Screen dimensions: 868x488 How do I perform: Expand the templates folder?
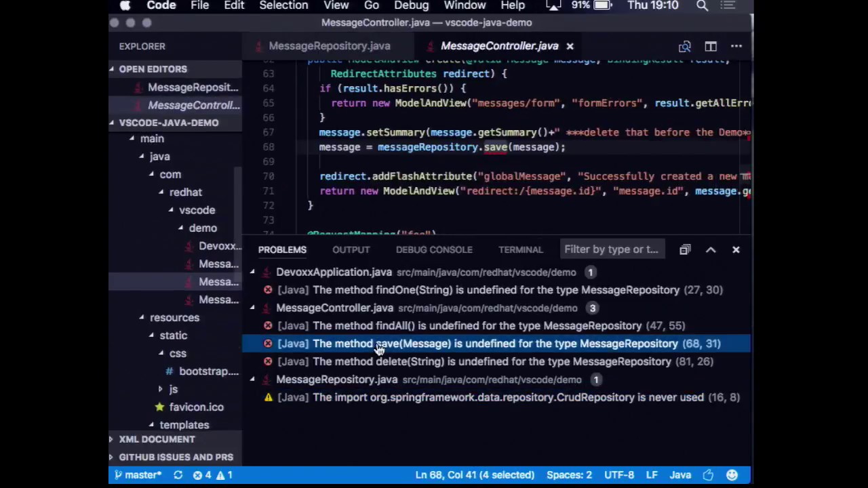(x=184, y=425)
